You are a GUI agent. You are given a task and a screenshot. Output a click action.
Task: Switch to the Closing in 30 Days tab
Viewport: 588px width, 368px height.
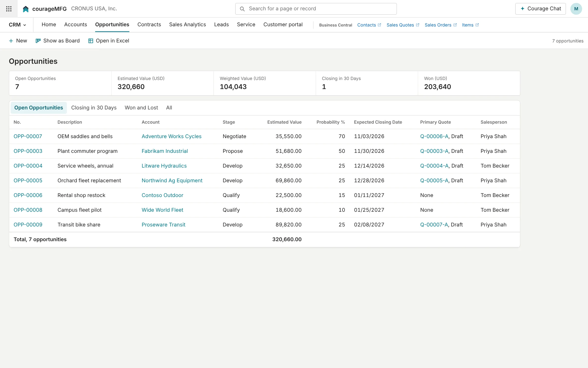(x=94, y=108)
